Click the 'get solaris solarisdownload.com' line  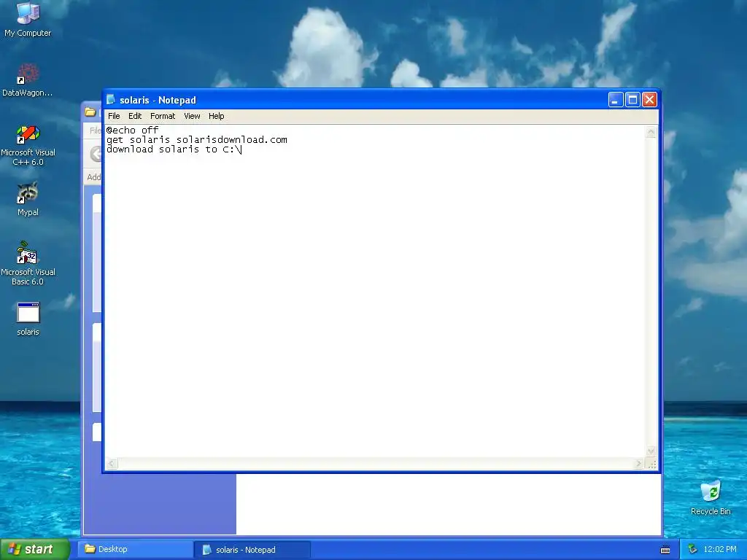point(197,139)
